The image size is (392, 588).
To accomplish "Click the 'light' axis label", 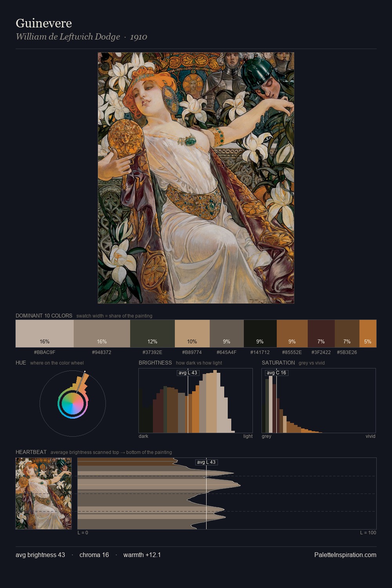I will click(x=248, y=436).
